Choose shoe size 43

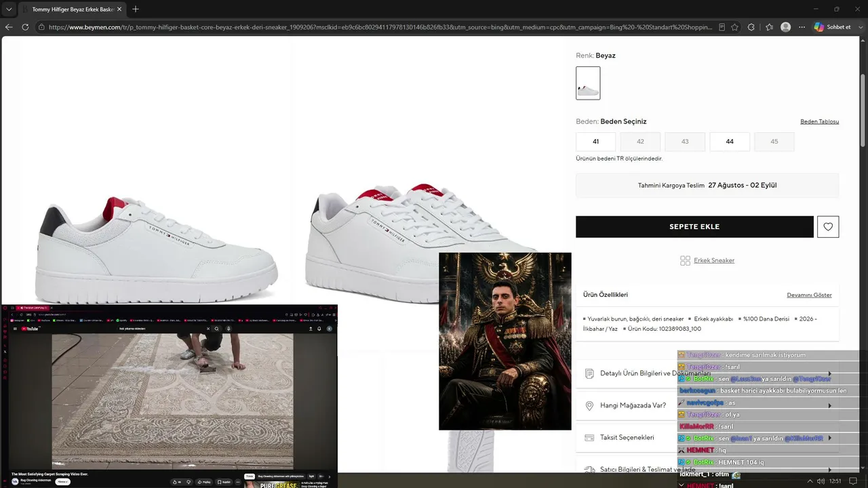685,142
